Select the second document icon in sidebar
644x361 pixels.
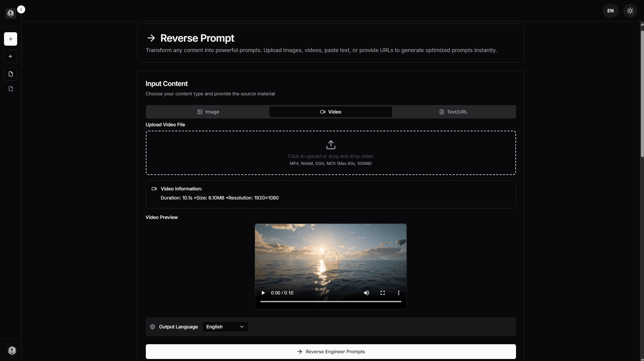pos(10,88)
